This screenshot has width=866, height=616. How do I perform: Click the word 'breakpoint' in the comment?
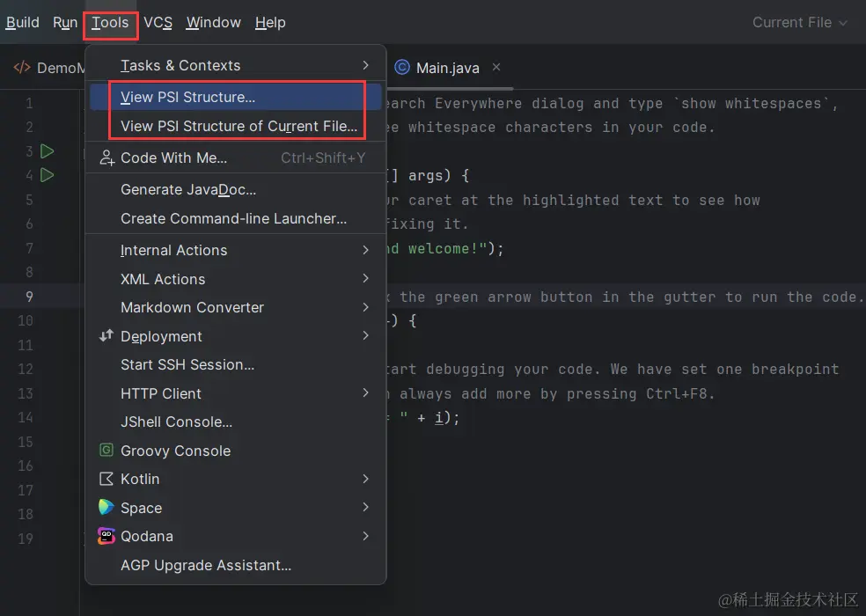pos(796,369)
